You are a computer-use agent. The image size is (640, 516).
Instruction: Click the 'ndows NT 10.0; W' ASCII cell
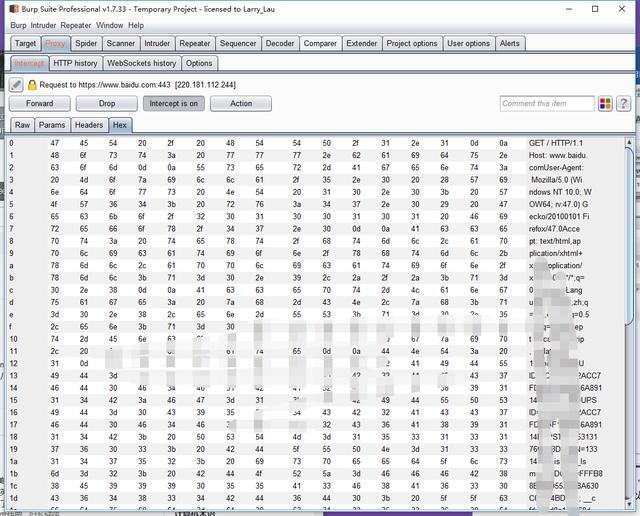point(560,192)
